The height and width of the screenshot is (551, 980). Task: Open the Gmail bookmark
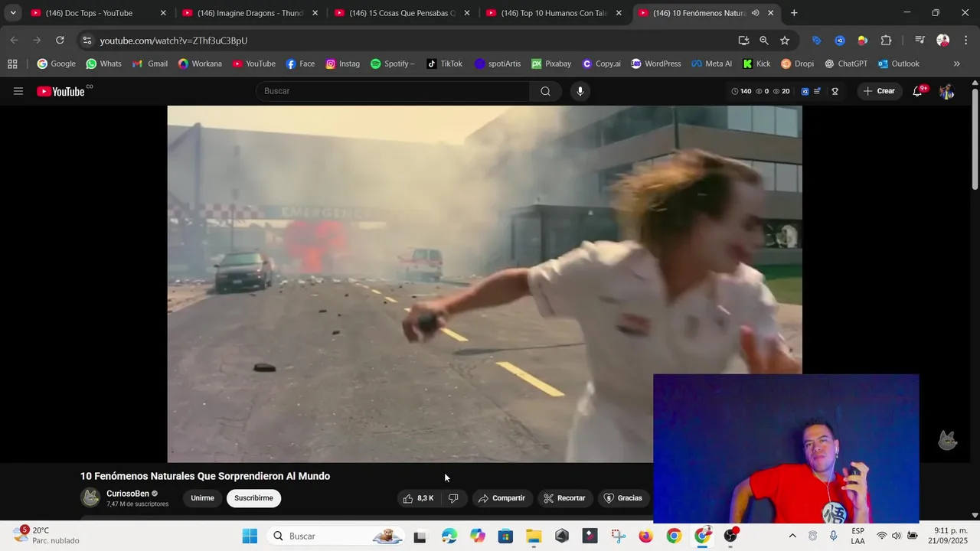150,64
